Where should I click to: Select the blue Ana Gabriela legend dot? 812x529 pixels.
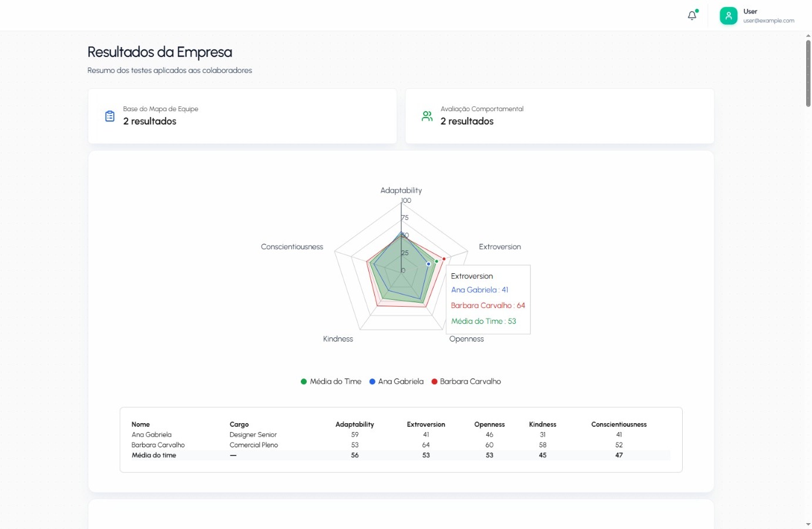pos(371,381)
